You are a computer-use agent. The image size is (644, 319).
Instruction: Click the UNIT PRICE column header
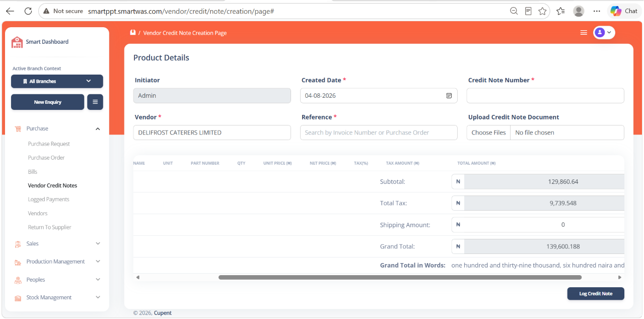tap(277, 163)
